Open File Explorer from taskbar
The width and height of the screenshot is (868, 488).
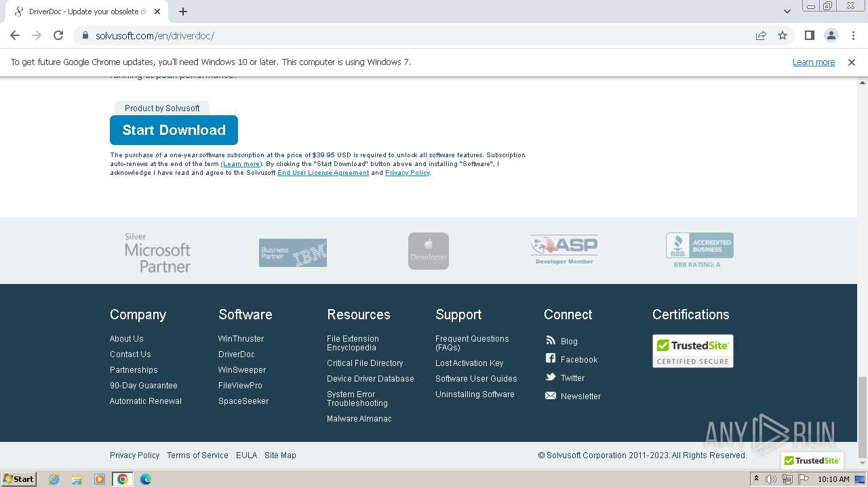point(77,479)
